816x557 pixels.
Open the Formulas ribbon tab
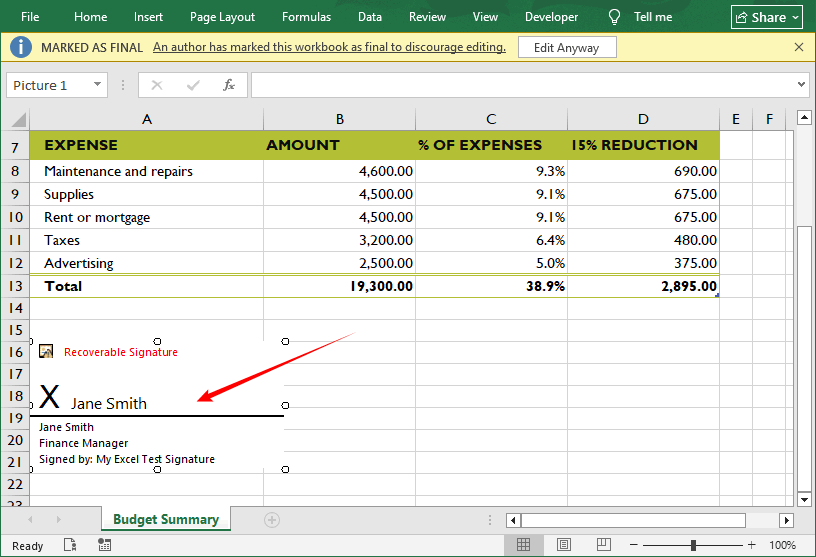click(x=307, y=17)
